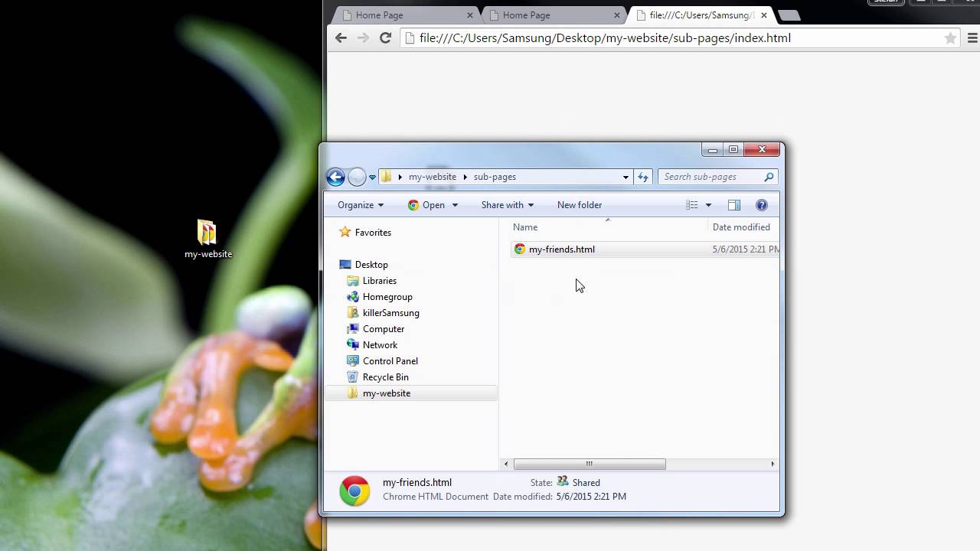The width and height of the screenshot is (980, 551).
Task: Click the search magnifier icon
Action: pyautogui.click(x=769, y=177)
